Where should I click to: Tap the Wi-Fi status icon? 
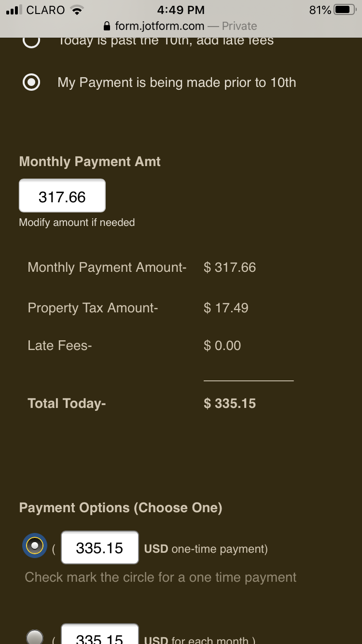(x=77, y=10)
